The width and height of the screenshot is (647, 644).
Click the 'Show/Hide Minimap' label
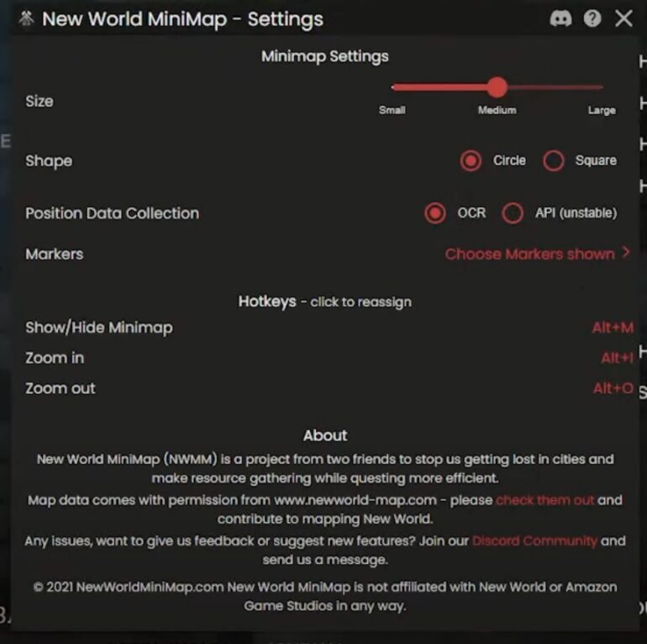tap(99, 327)
